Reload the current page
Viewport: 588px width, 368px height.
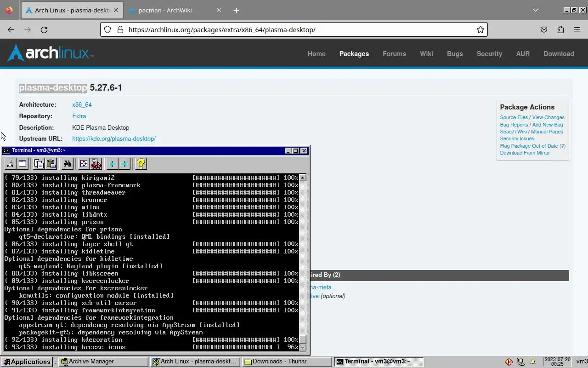tap(44, 29)
